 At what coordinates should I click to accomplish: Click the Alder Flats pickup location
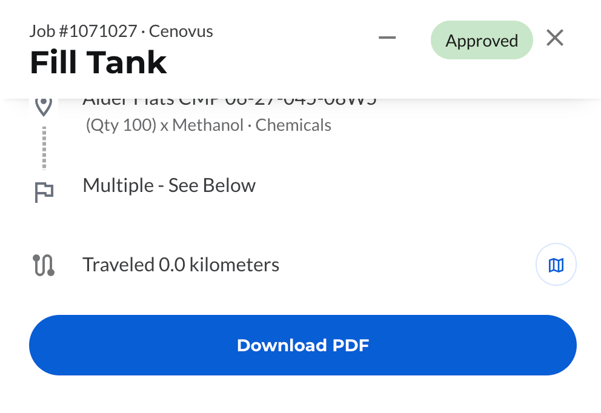(x=229, y=101)
